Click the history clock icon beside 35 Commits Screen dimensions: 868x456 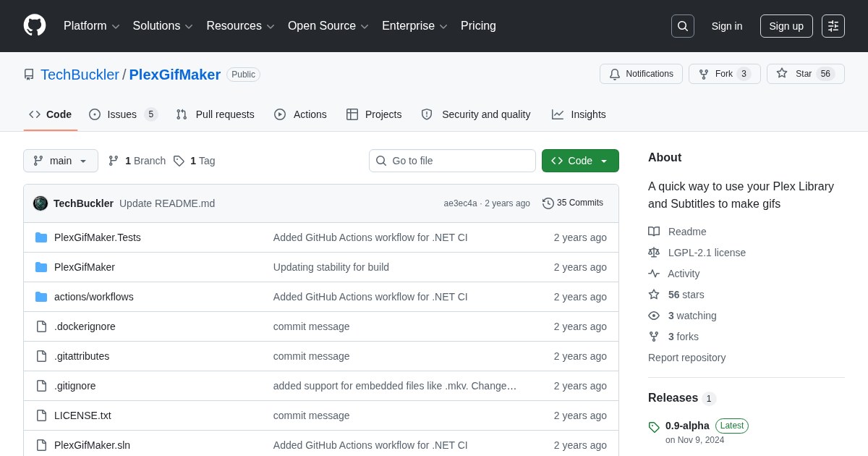(x=548, y=203)
